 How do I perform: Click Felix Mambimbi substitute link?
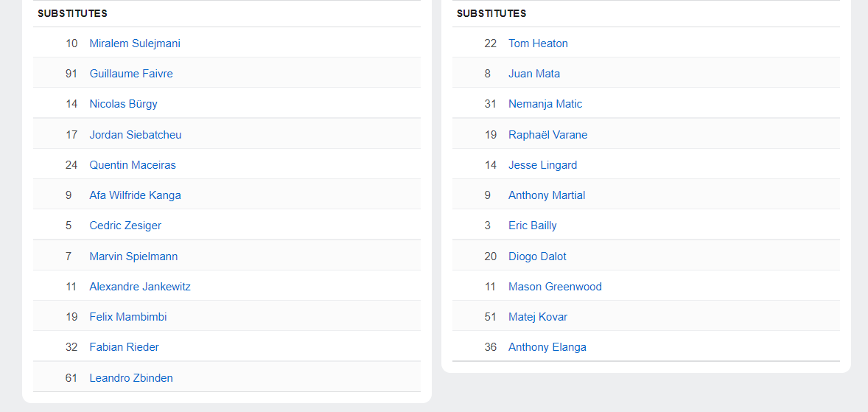click(128, 317)
